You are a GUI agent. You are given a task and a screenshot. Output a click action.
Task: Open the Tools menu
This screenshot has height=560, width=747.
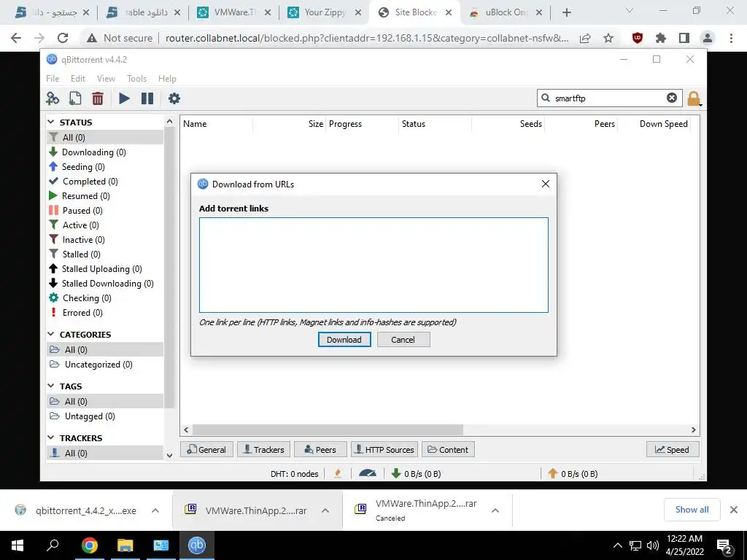click(136, 78)
